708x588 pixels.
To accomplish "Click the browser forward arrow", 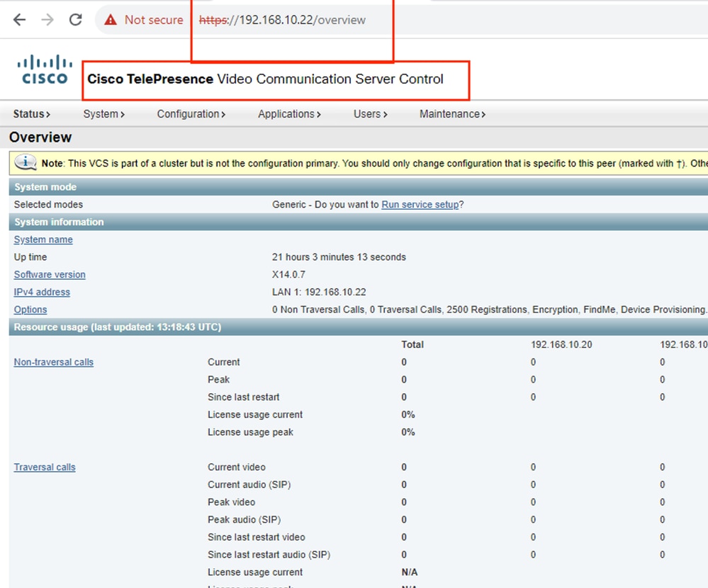I will point(47,20).
